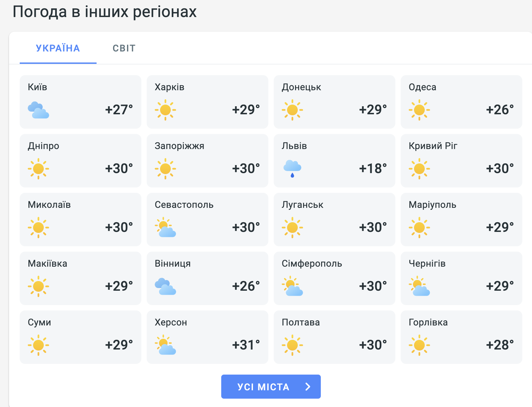Viewport: 532px width, 407px height.
Task: Click the rain cloud icon for Львів
Action: click(x=292, y=169)
